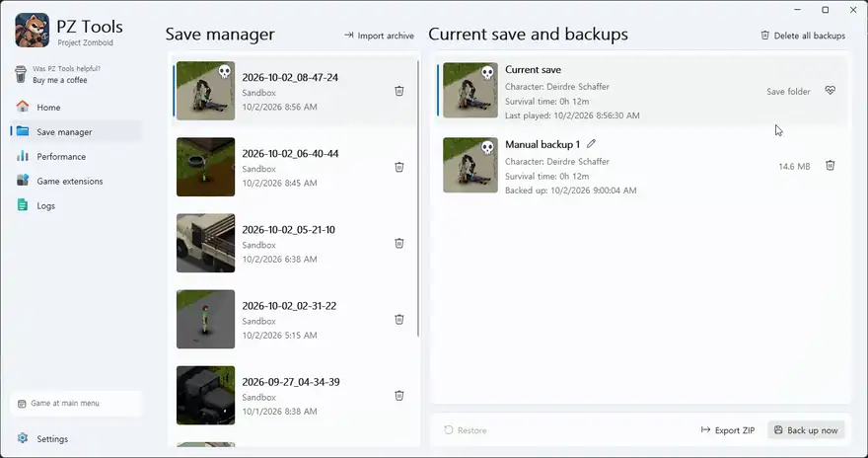The width and height of the screenshot is (868, 458).
Task: Select thumbnail of save 2026-09-27_04-34-39
Action: click(x=205, y=396)
